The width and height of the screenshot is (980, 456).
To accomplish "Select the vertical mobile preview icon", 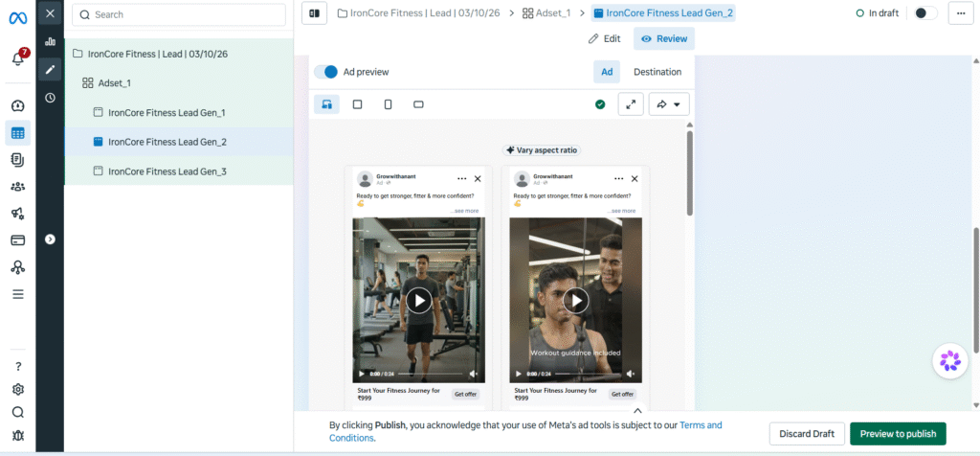I will (x=389, y=104).
